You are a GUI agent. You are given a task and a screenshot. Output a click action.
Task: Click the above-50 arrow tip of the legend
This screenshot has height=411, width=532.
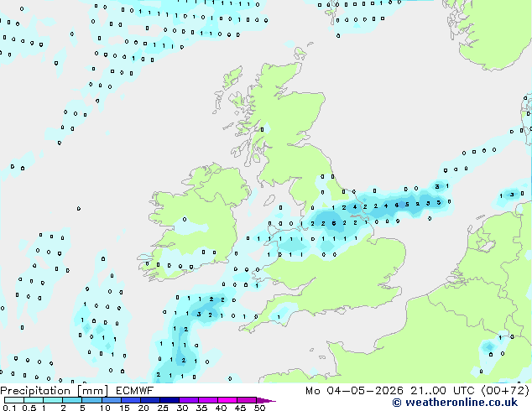click(x=266, y=400)
